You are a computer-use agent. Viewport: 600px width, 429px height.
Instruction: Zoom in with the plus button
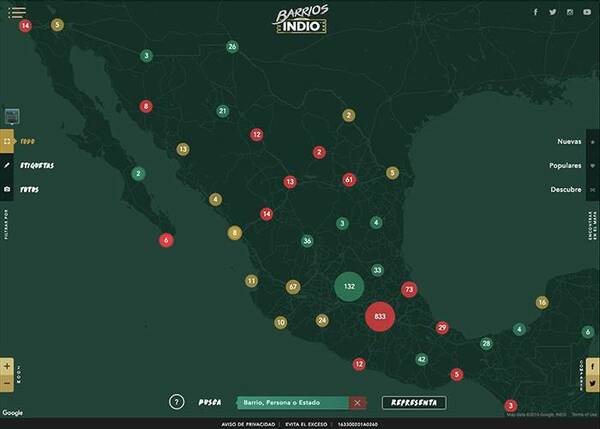[x=7, y=366]
